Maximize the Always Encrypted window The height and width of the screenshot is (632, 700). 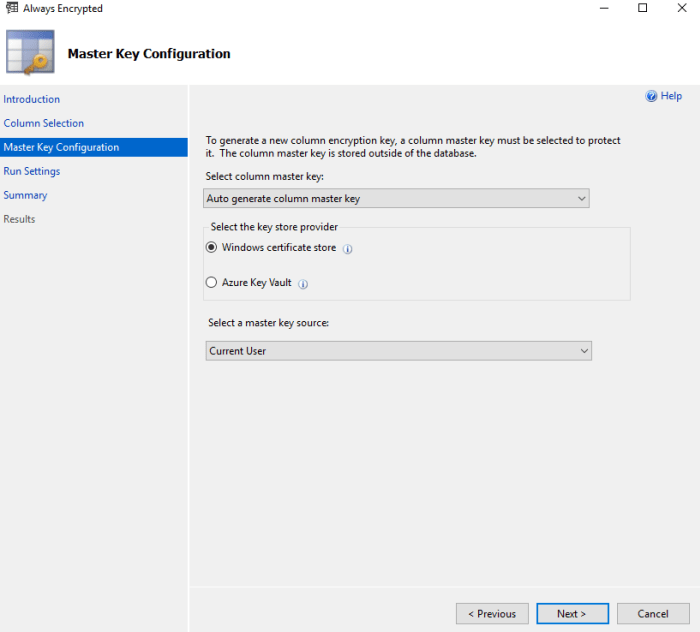(x=643, y=9)
